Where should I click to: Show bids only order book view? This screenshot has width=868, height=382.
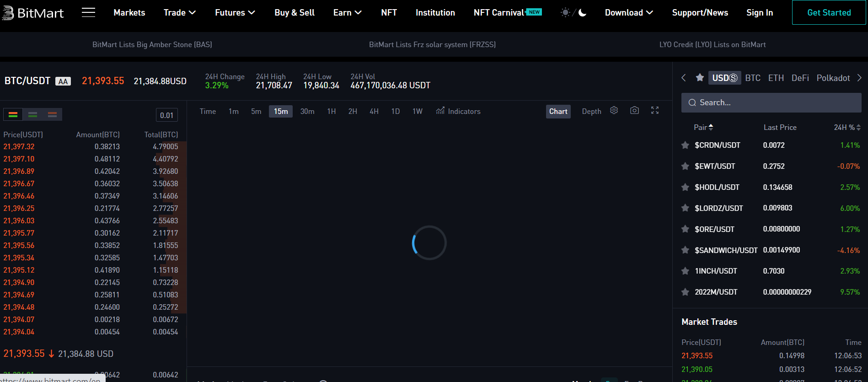tap(32, 114)
